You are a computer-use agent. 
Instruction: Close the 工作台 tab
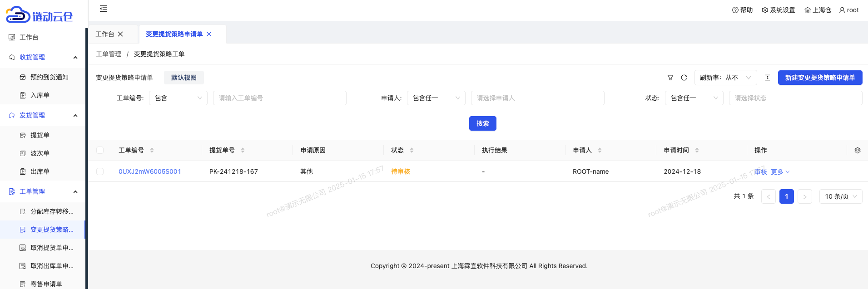pyautogui.click(x=120, y=34)
